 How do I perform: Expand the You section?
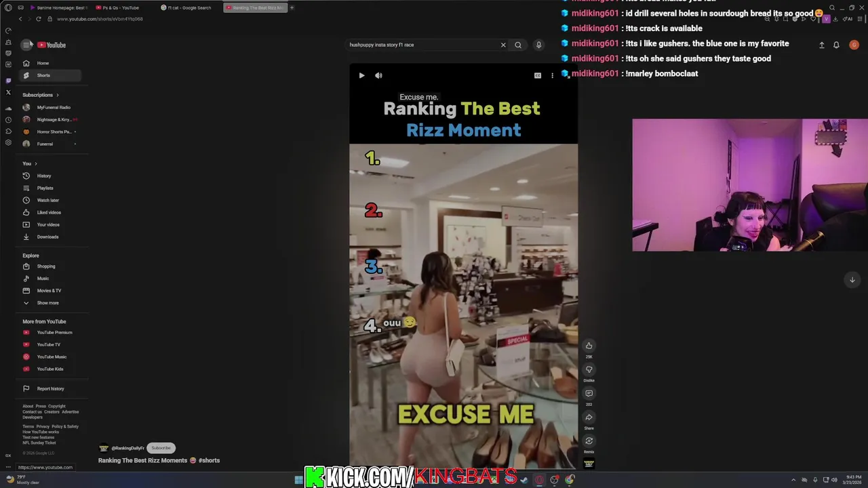pos(30,163)
